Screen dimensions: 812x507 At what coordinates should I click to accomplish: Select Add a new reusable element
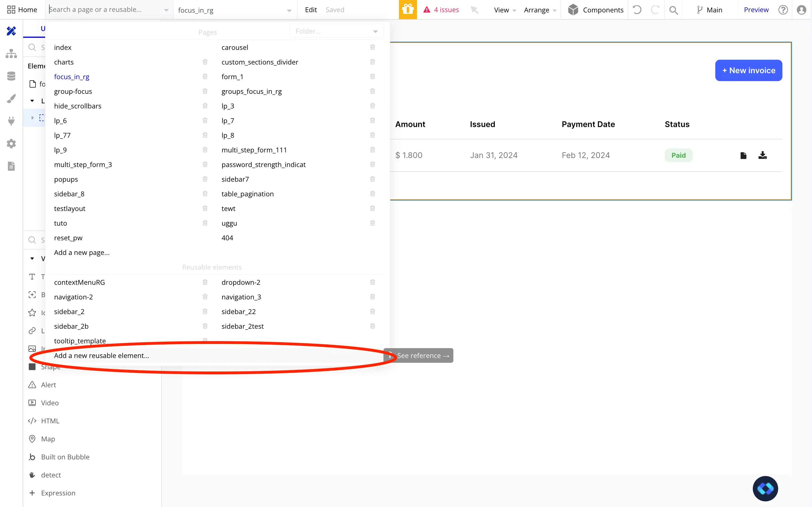click(102, 355)
